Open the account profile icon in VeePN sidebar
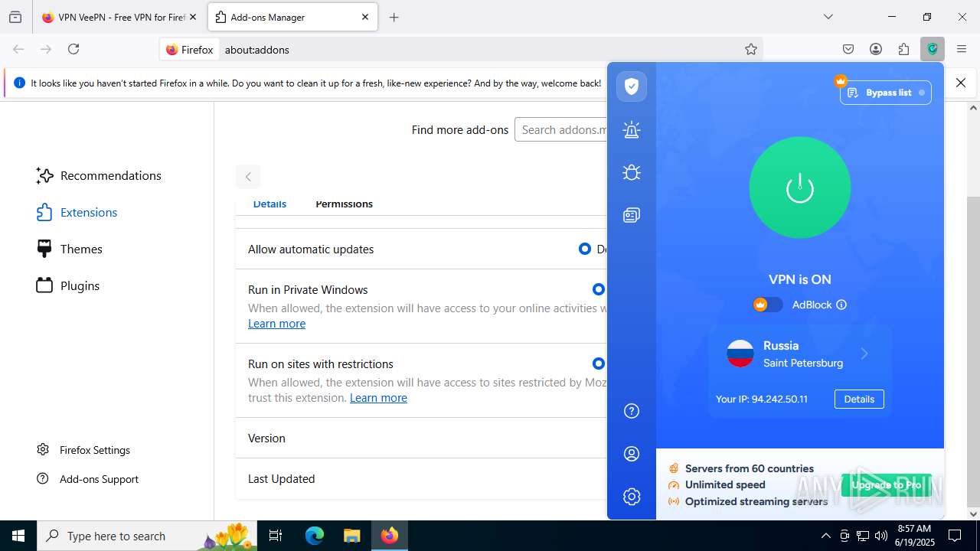The height and width of the screenshot is (551, 980). [x=632, y=454]
